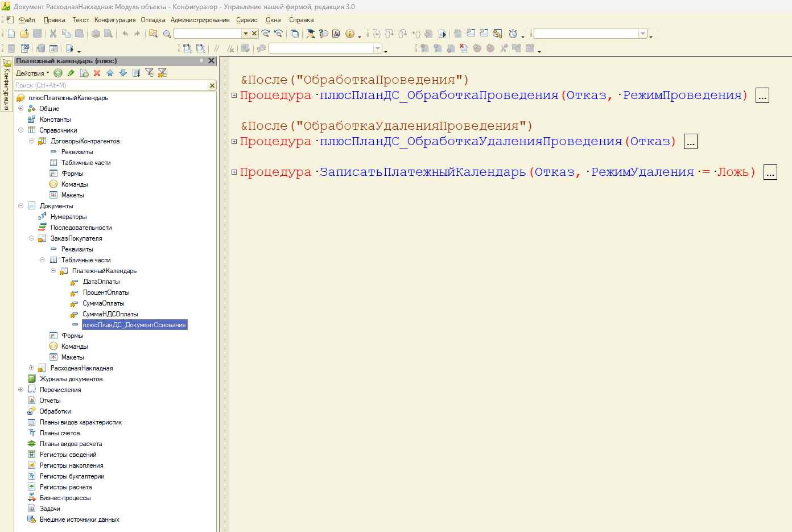Open the Действия dropdown menu
The height and width of the screenshot is (532, 792).
coord(32,73)
